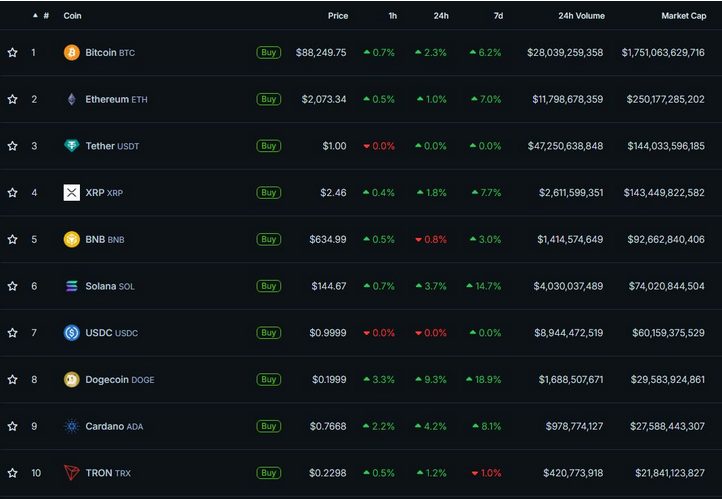Toggle the Cardano favorite star

(12, 426)
